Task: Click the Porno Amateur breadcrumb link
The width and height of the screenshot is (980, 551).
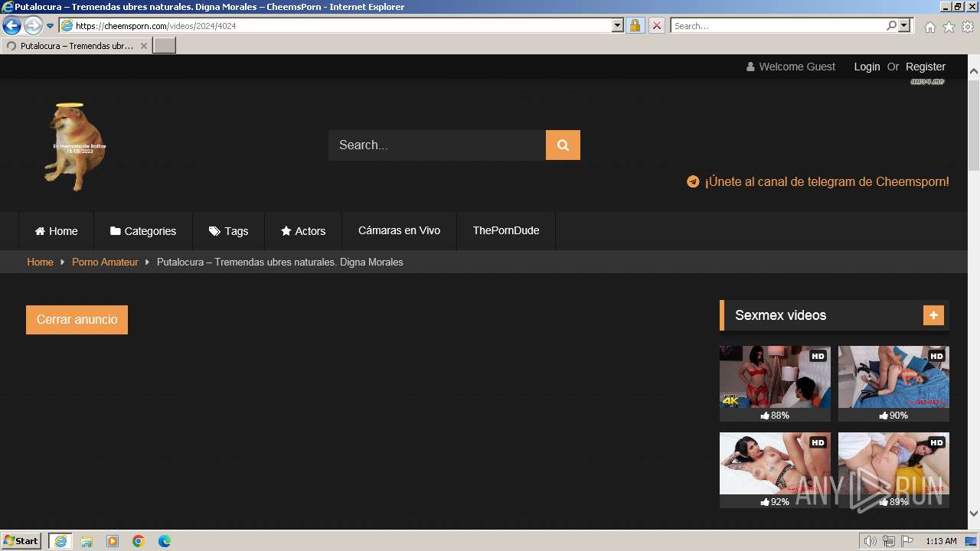Action: pos(105,262)
